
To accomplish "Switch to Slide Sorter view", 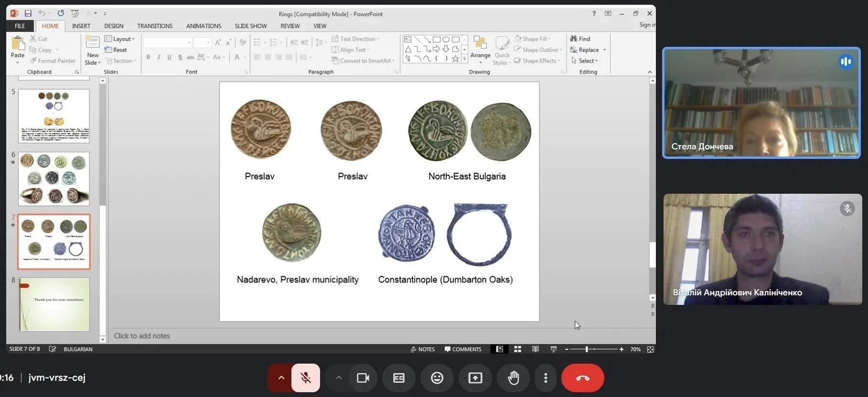I will (x=517, y=349).
